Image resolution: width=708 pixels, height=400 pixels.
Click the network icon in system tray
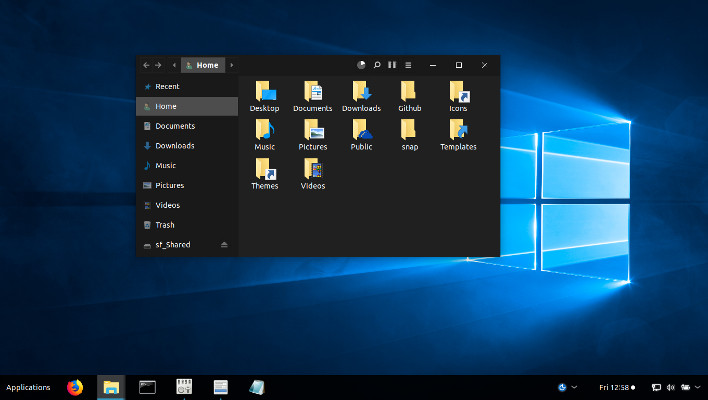(x=656, y=387)
